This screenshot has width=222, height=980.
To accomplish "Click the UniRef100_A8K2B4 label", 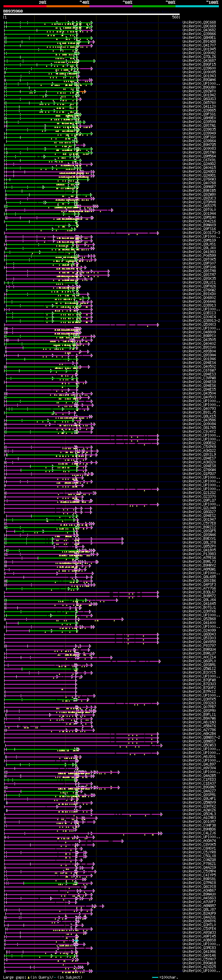I will (x=199, y=734).
